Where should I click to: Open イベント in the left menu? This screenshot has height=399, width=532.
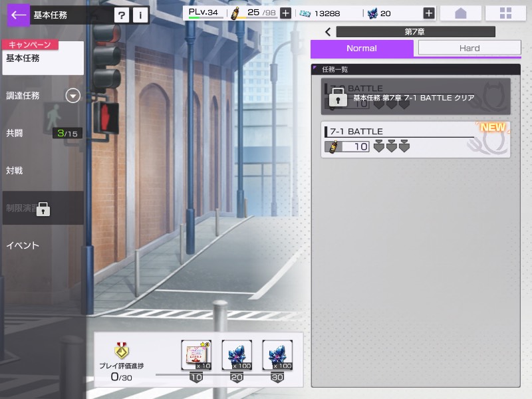click(23, 245)
